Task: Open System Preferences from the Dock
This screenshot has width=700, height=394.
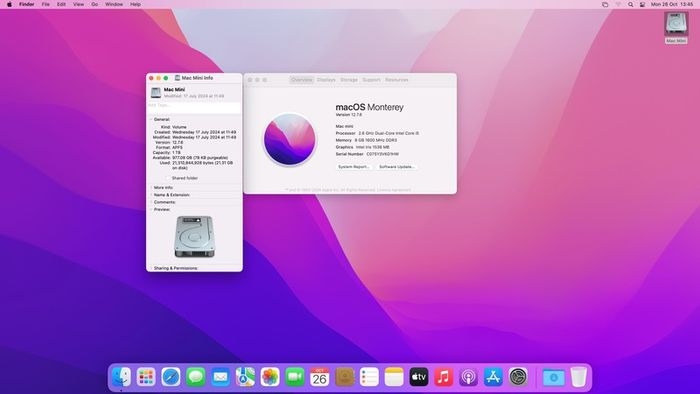Action: click(518, 377)
